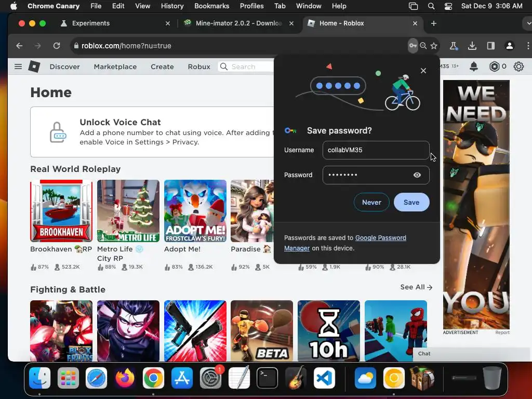Open macOS Control Center icon
This screenshot has width=532, height=399.
[x=448, y=6]
